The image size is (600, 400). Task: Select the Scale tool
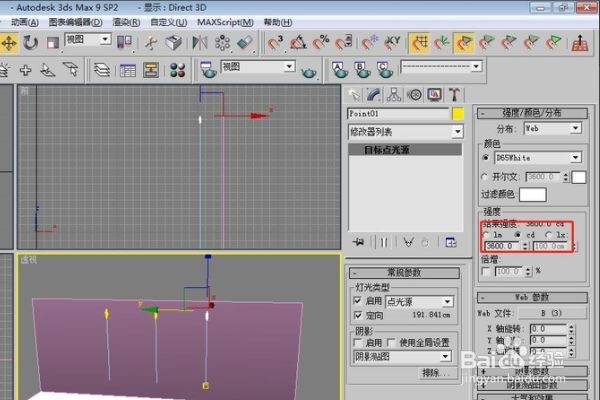(52, 43)
